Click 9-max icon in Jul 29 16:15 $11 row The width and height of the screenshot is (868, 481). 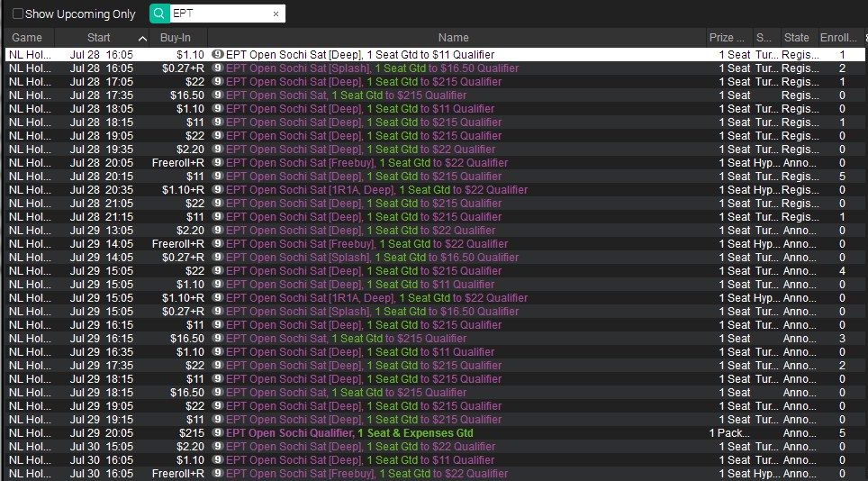click(218, 324)
